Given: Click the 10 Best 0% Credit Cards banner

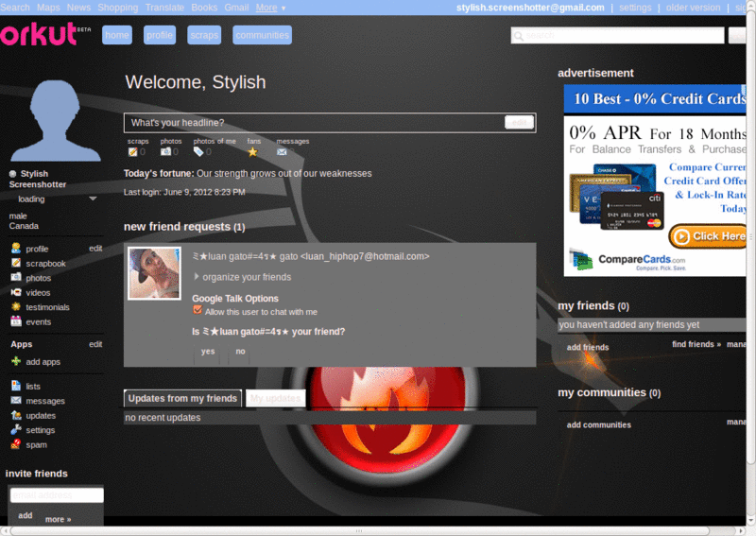Looking at the screenshot, I should click(655, 99).
